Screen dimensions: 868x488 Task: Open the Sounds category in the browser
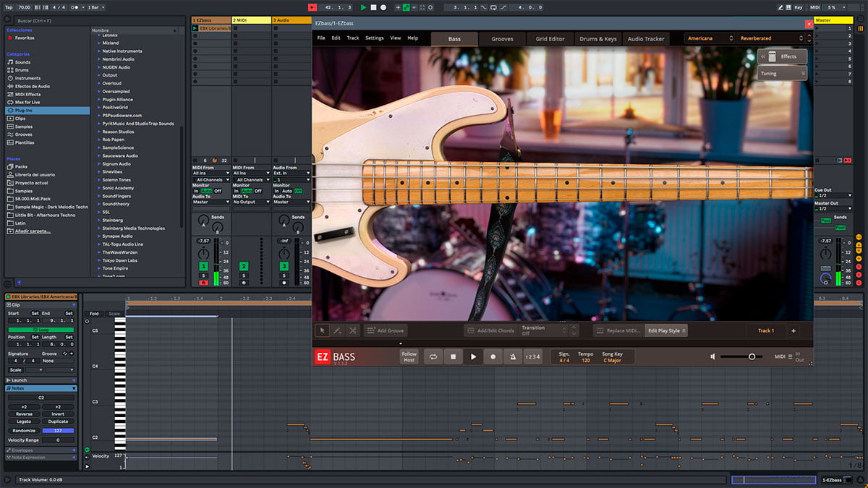23,62
